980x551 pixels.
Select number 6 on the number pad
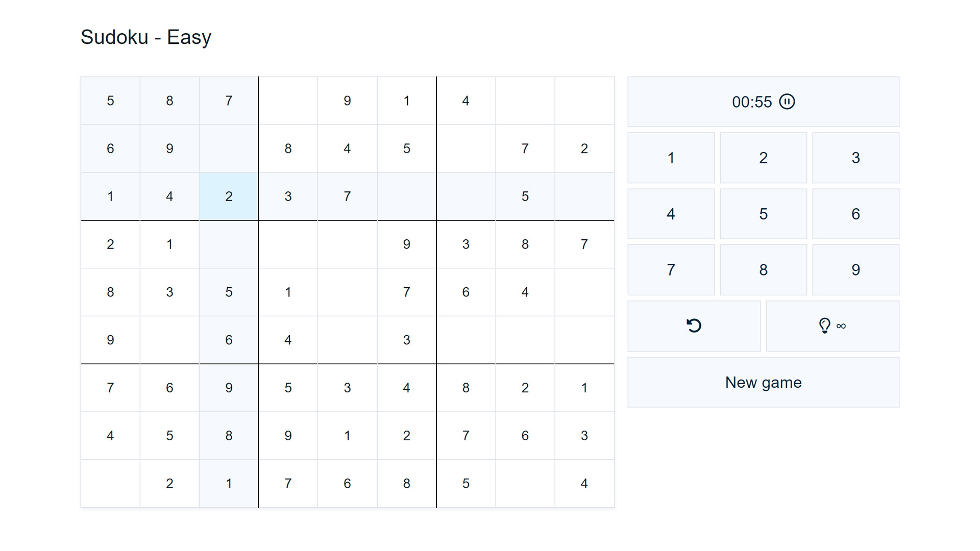tap(855, 214)
